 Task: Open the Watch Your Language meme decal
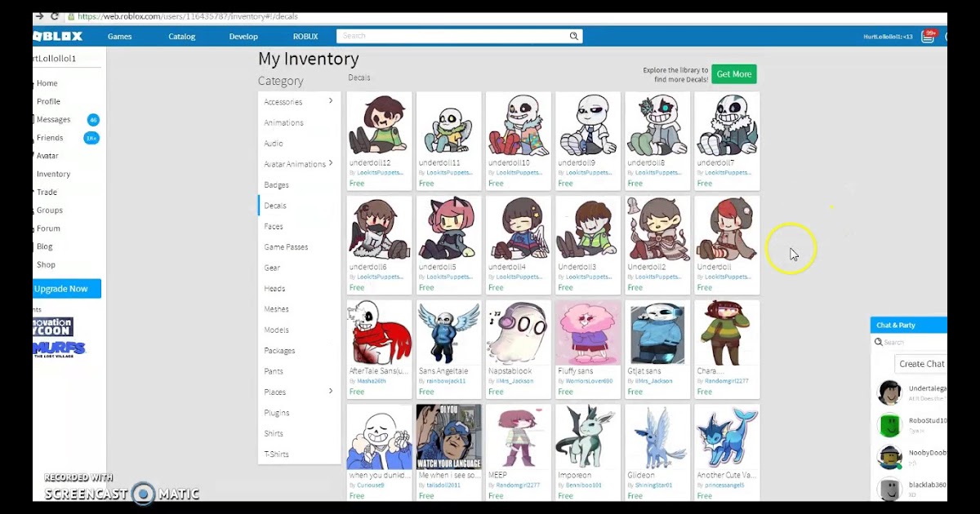pos(449,437)
